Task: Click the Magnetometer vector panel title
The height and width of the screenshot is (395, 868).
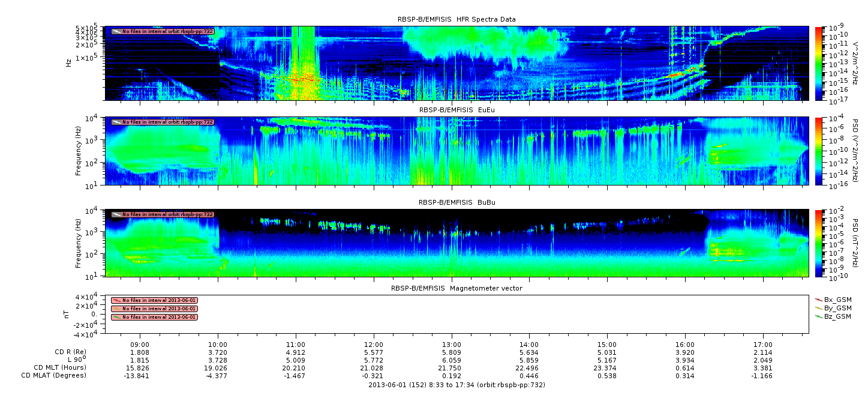Action: coord(456,288)
